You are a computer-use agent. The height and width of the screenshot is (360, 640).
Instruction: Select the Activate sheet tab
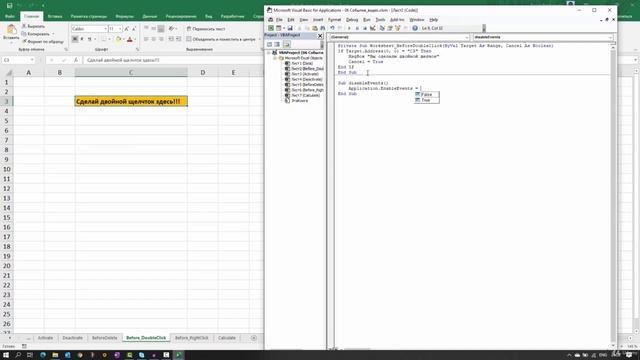tap(45, 338)
